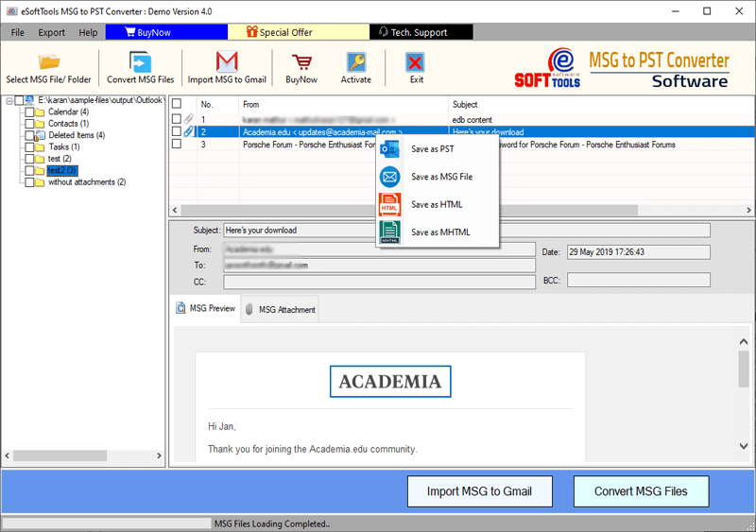
Task: Click the HTML file icon in context menu
Action: pyautogui.click(x=389, y=204)
